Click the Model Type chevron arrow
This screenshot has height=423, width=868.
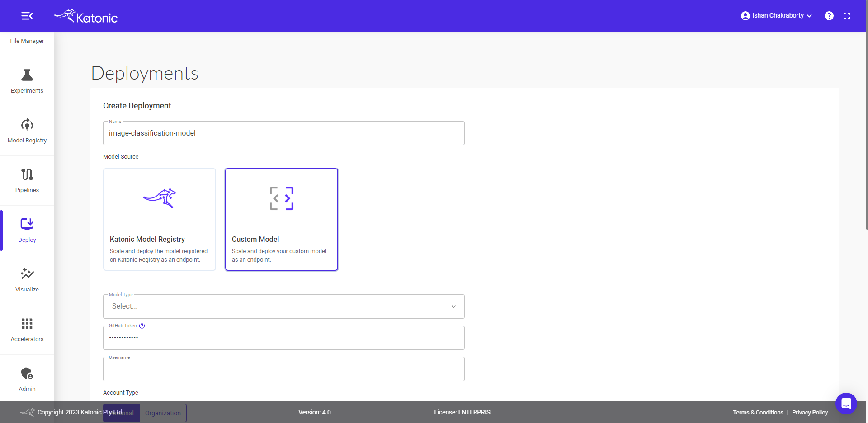tap(453, 307)
